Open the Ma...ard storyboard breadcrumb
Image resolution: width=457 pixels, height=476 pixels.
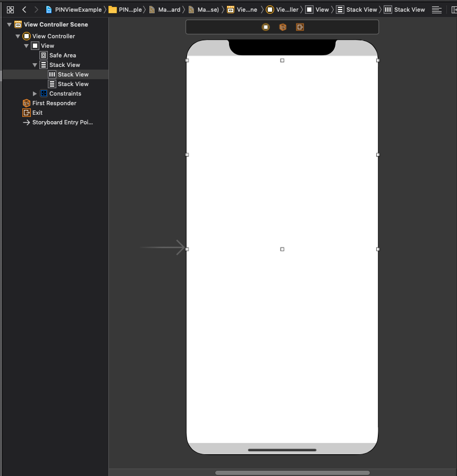coord(165,10)
